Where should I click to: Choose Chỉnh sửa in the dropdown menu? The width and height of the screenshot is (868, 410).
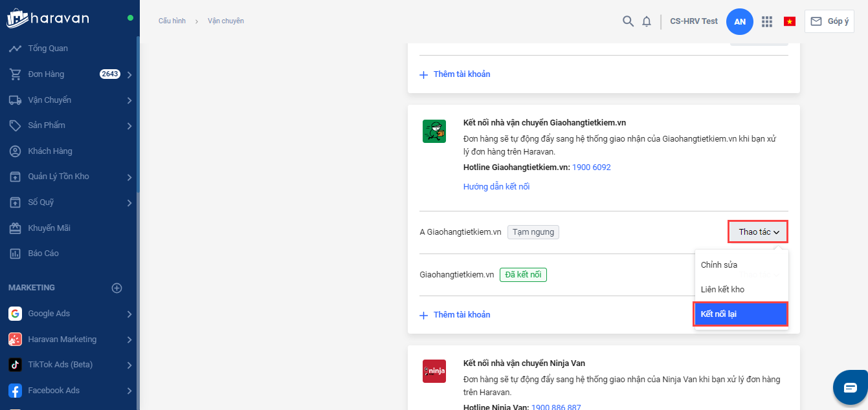[719, 265]
